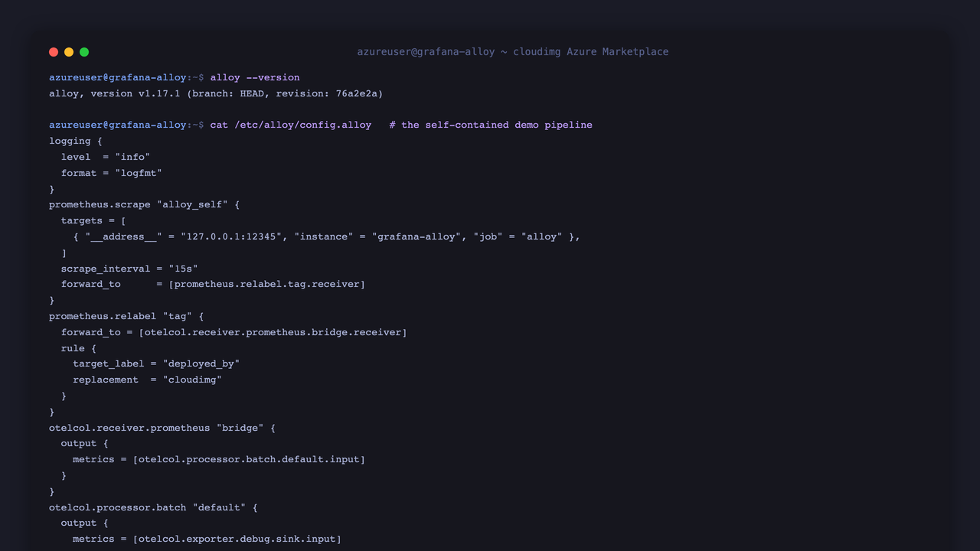980x551 pixels.
Task: Click '[otelcol.exporter.debug.sink.input]' metrics value
Action: tap(237, 539)
